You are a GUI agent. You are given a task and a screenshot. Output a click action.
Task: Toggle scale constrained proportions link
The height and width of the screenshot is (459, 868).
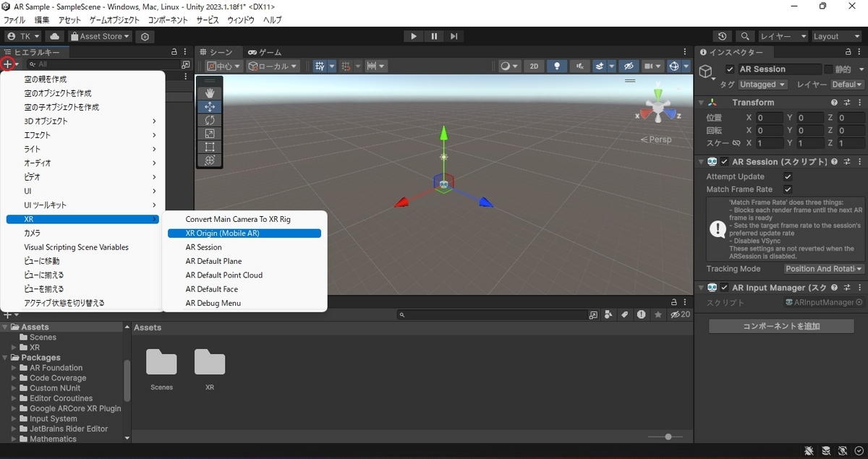(736, 143)
